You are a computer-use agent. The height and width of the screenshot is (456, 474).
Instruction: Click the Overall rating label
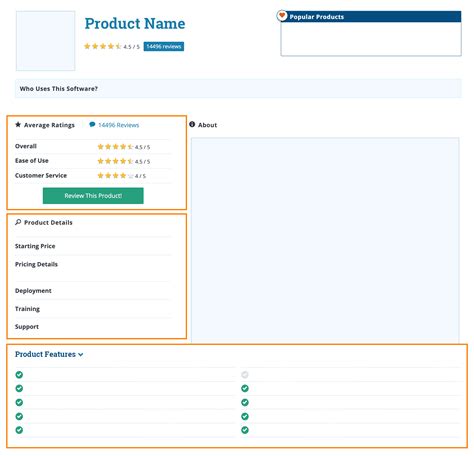(x=26, y=146)
